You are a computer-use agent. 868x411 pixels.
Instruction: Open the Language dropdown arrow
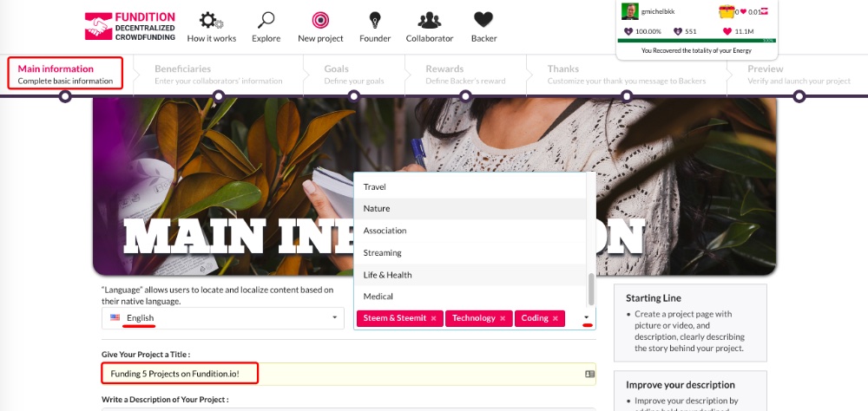tap(334, 317)
